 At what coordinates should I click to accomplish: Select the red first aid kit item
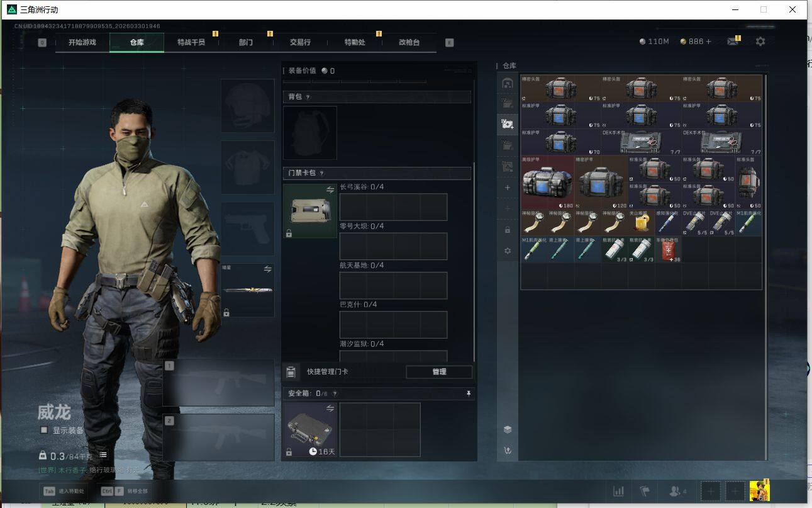669,250
